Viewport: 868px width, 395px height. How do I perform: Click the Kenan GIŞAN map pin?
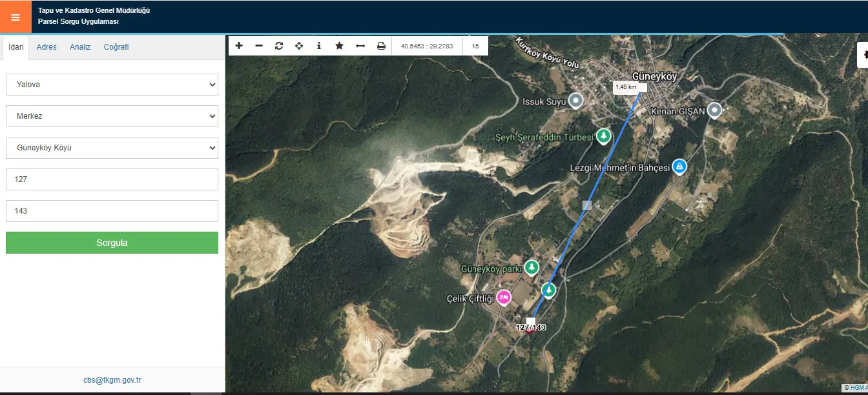pyautogui.click(x=714, y=110)
